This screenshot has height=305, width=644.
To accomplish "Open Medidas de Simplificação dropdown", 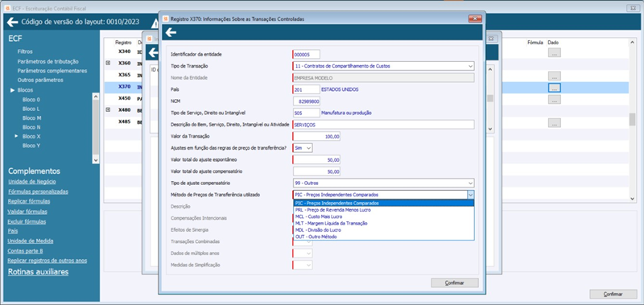I will pos(309,266).
